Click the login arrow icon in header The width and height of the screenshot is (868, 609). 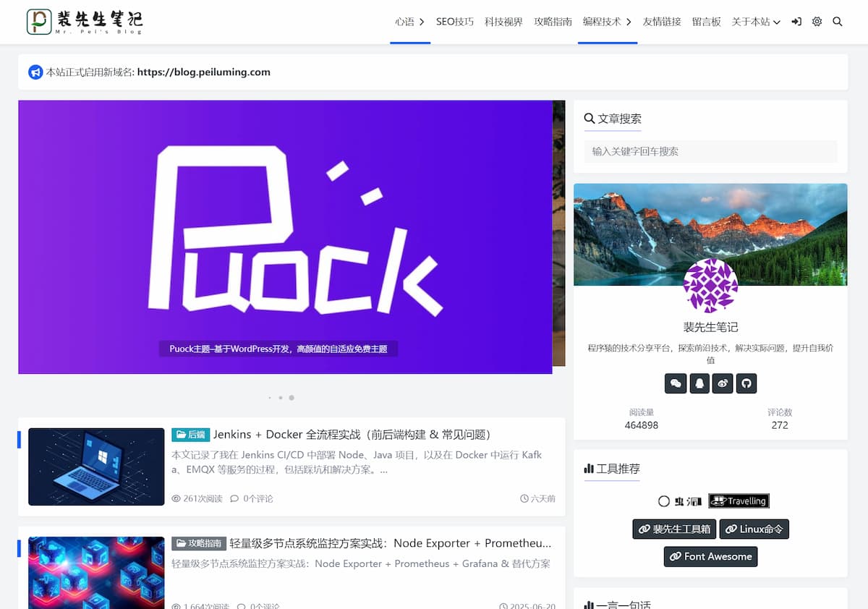click(x=796, y=22)
